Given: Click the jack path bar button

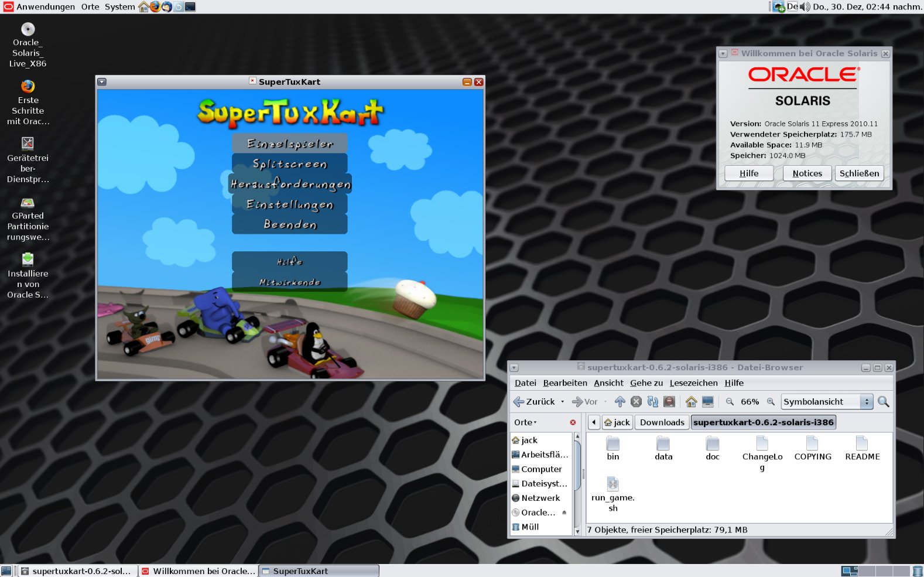Looking at the screenshot, I should 617,422.
